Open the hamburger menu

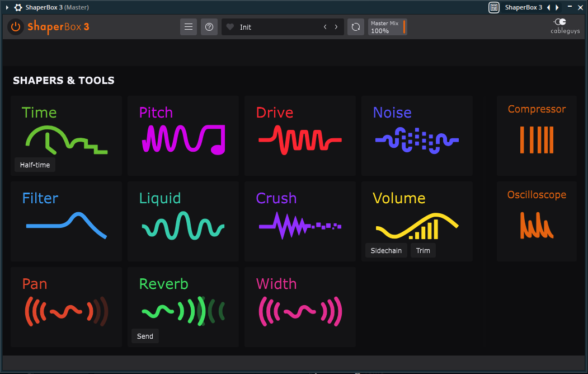coord(189,27)
